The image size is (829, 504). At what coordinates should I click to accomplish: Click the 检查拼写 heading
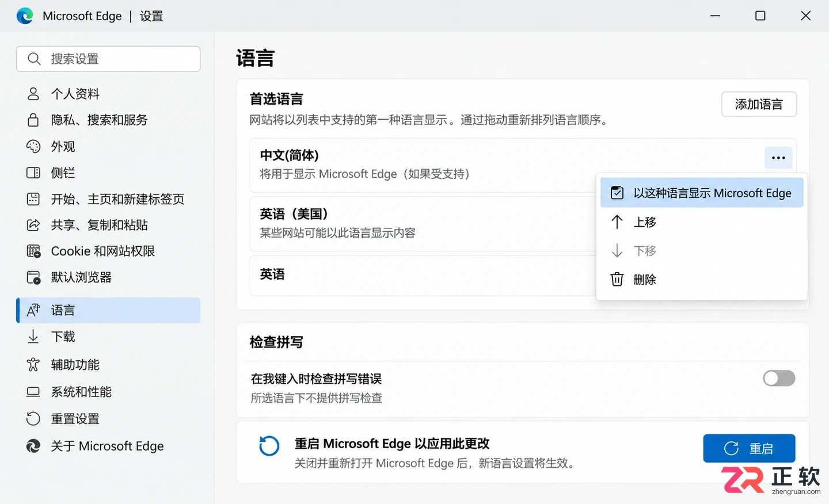[x=276, y=342]
